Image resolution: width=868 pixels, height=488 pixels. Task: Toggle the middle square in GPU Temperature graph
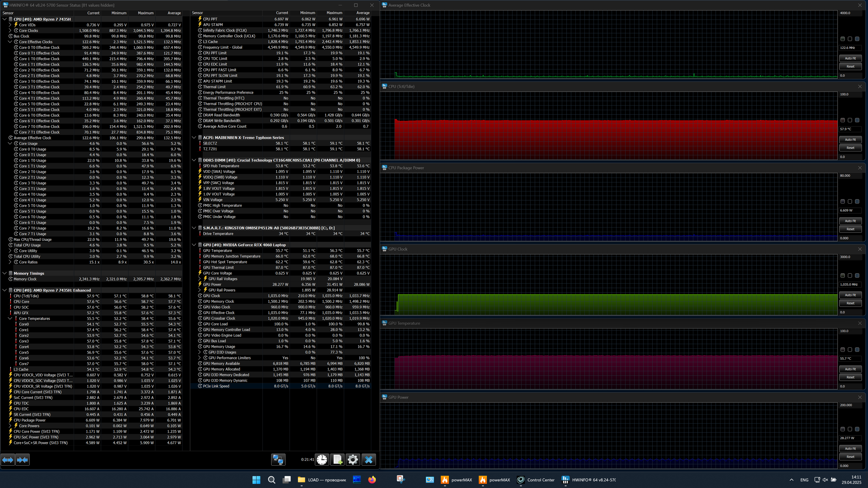850,350
